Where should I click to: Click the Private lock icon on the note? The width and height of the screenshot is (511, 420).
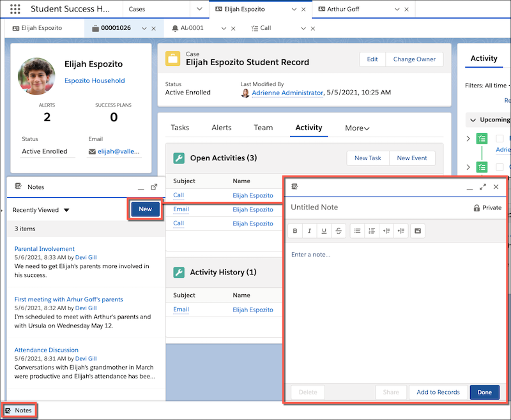click(477, 207)
